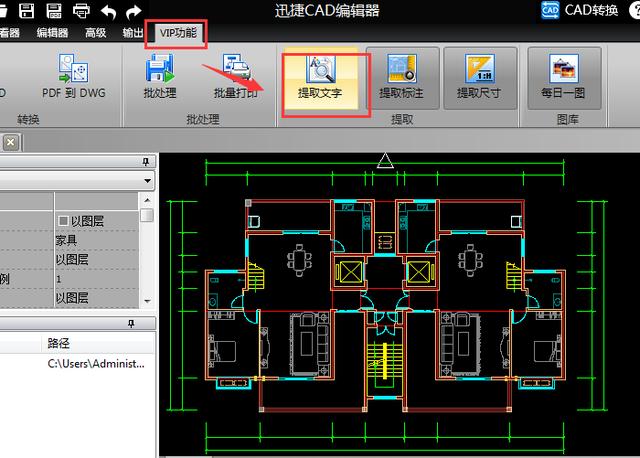Click the properties list scrollbar thumb
This screenshot has width=640, height=458.
pyautogui.click(x=147, y=215)
